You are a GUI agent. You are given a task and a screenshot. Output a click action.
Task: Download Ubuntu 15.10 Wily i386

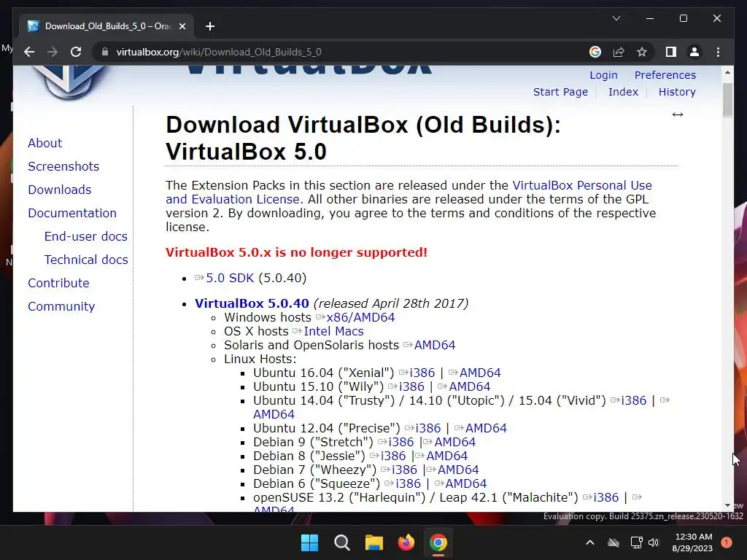[411, 386]
